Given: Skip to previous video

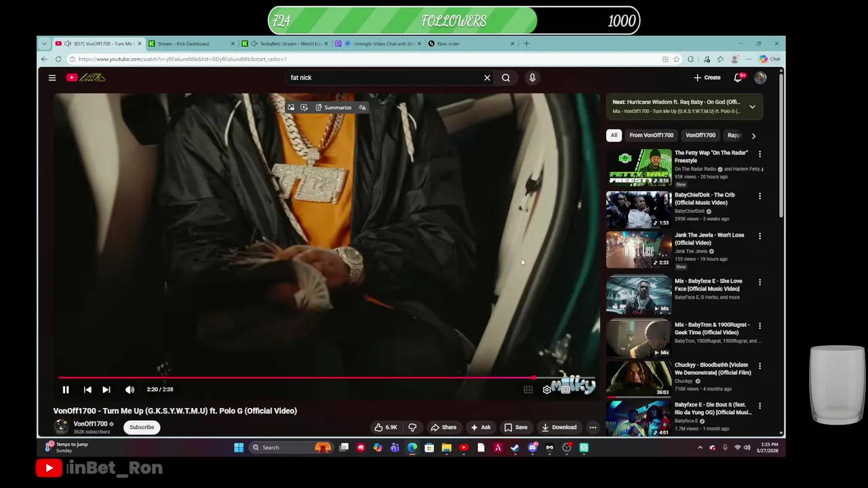Looking at the screenshot, I should 87,389.
